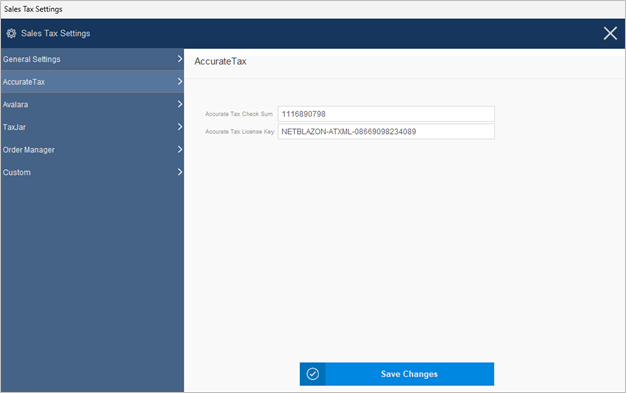Expand the Custom chevron arrow
The image size is (626, 393).
click(180, 172)
